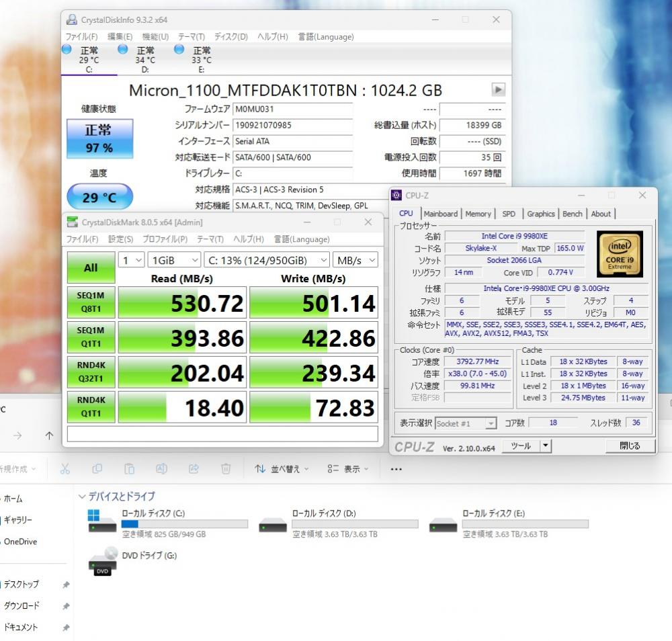Viewport: 672px width, 641px height.
Task: Click the pin icon next to ドキュメント
Action: coord(66,628)
